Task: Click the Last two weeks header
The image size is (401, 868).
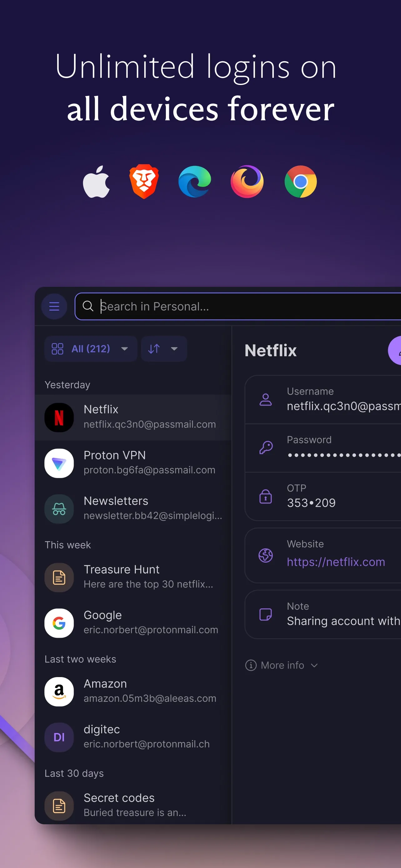Action: click(x=80, y=659)
